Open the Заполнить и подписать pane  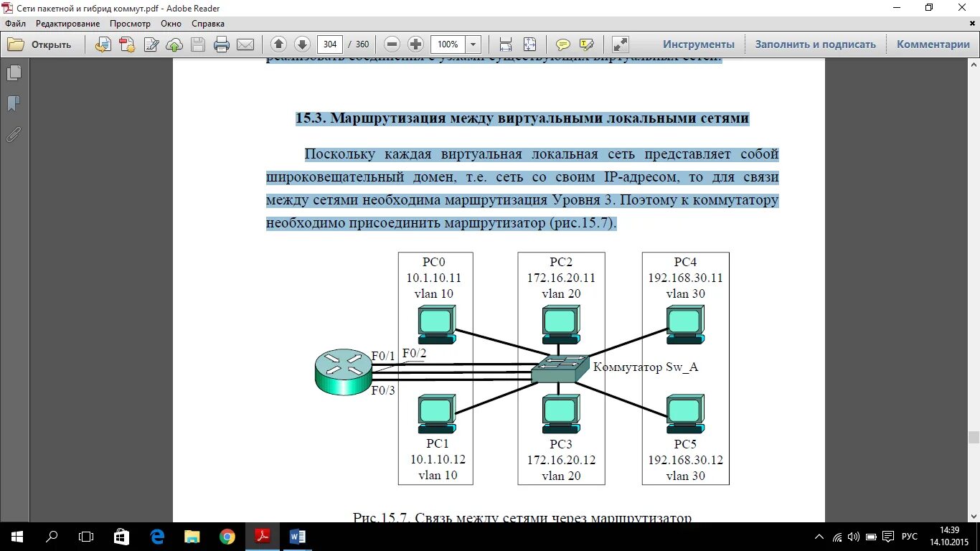[x=816, y=44]
